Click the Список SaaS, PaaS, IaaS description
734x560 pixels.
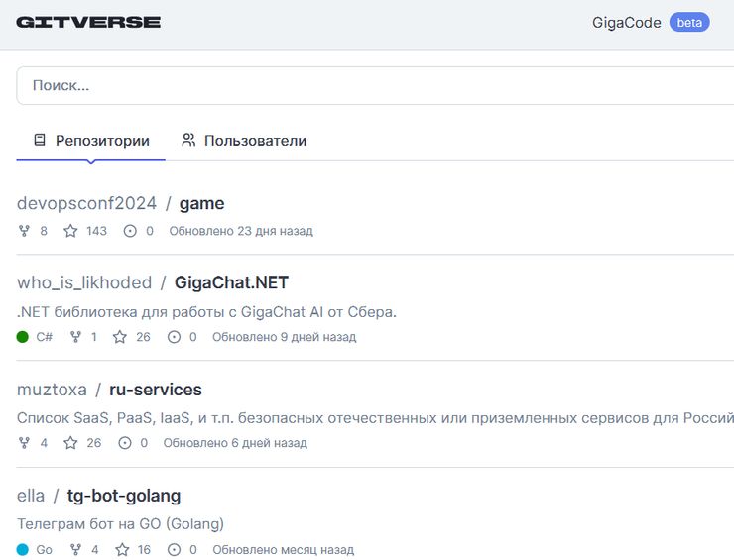[375, 418]
